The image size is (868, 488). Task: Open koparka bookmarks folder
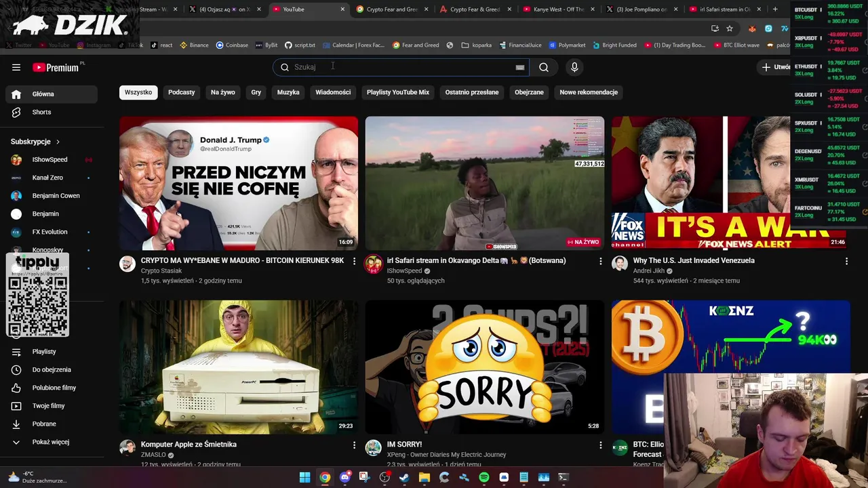point(477,45)
